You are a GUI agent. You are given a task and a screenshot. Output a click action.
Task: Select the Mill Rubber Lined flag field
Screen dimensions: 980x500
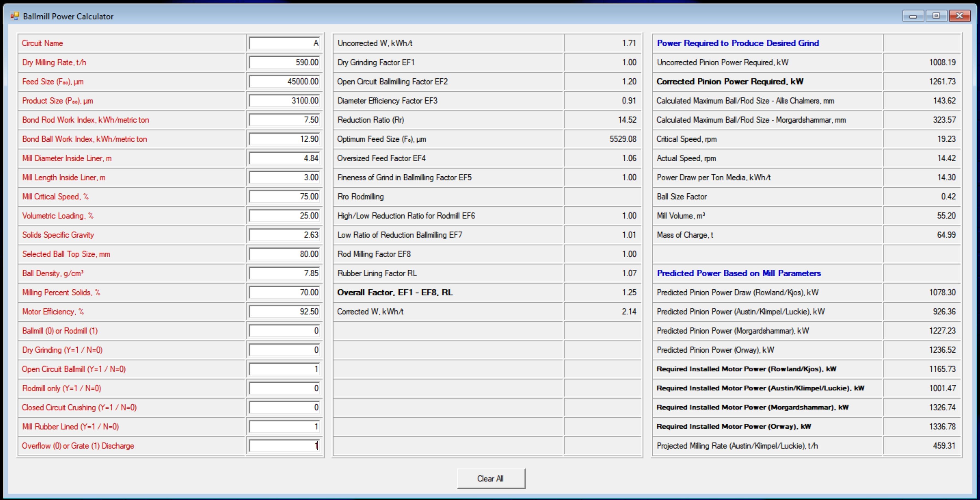[x=284, y=427]
